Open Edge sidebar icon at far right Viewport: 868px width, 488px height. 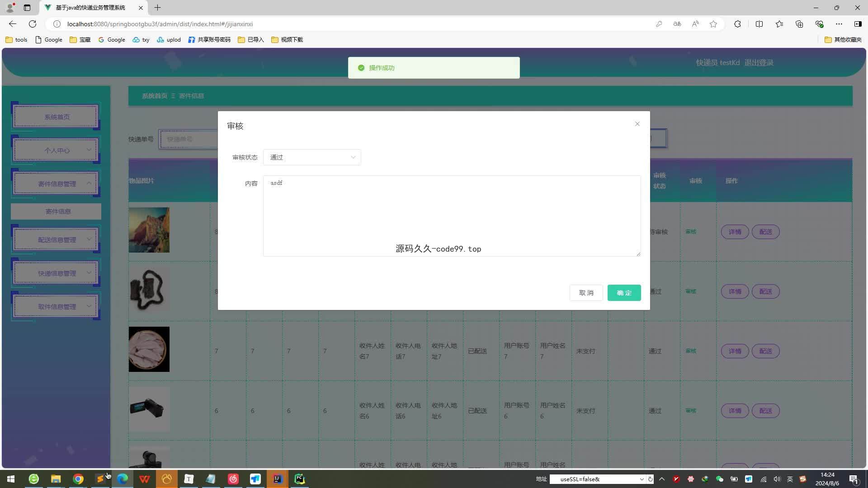click(x=858, y=24)
